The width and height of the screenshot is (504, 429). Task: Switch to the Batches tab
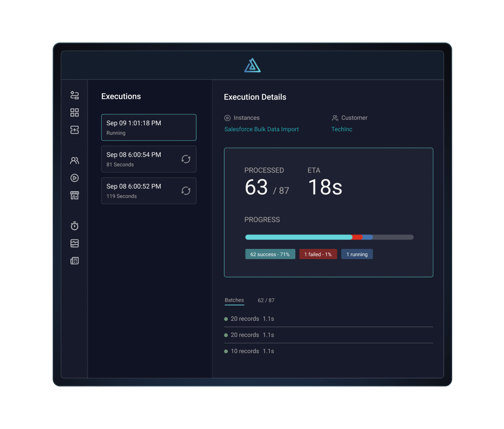click(234, 300)
